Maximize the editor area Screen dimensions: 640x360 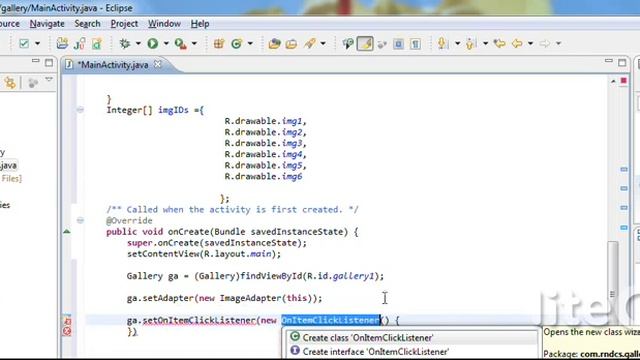622,62
